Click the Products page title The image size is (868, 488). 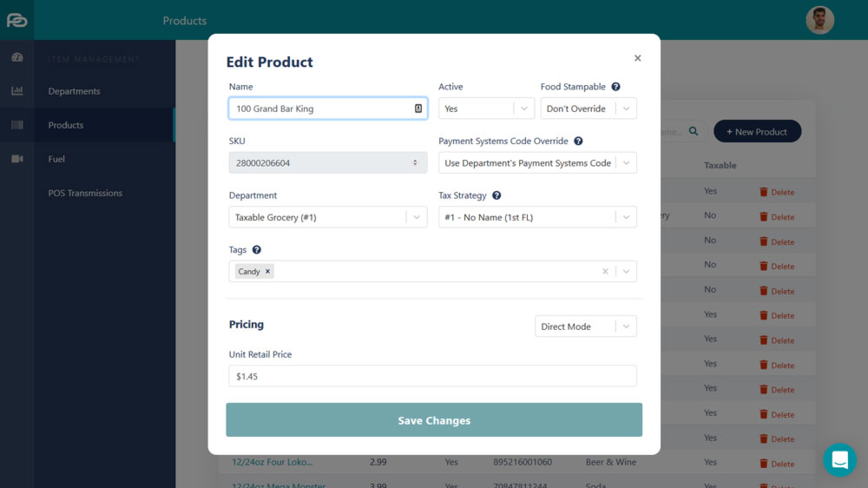tap(184, 21)
